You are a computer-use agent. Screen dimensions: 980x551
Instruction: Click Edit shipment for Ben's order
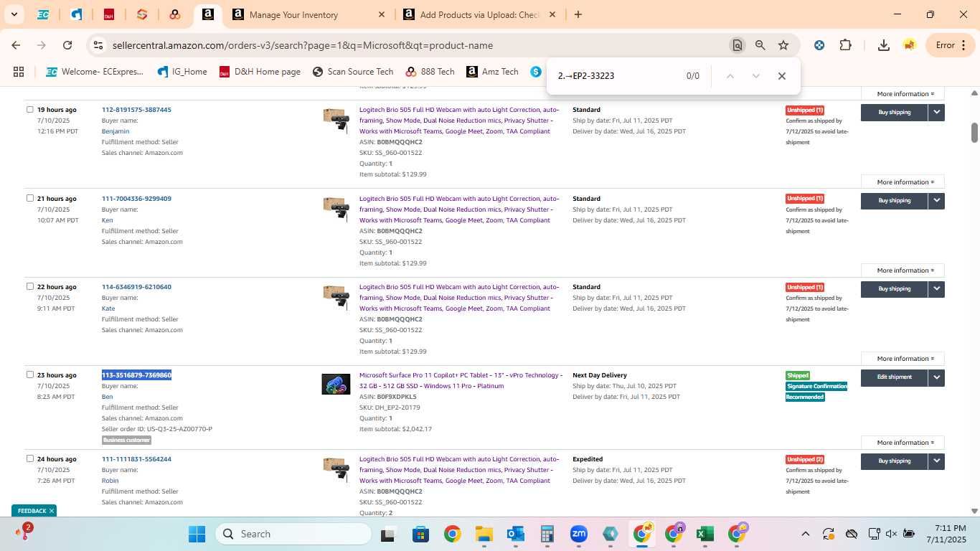pos(894,377)
